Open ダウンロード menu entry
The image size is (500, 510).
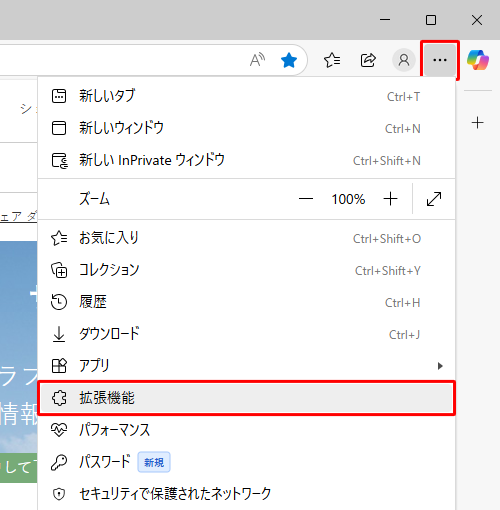246,334
